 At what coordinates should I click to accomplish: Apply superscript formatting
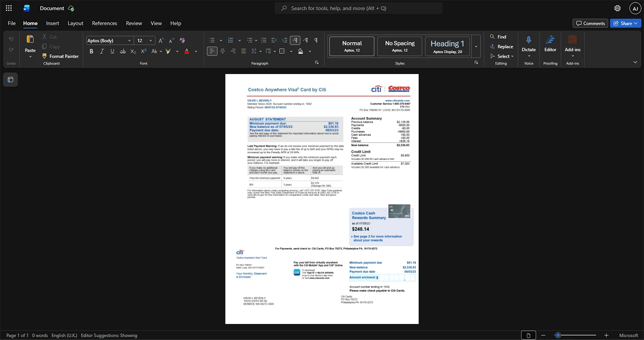click(x=144, y=51)
